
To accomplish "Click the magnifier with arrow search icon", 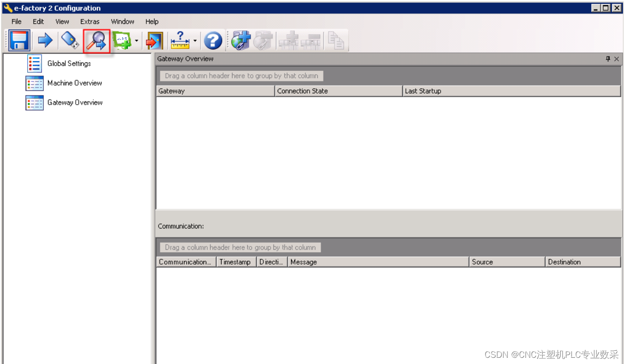I will tap(97, 41).
